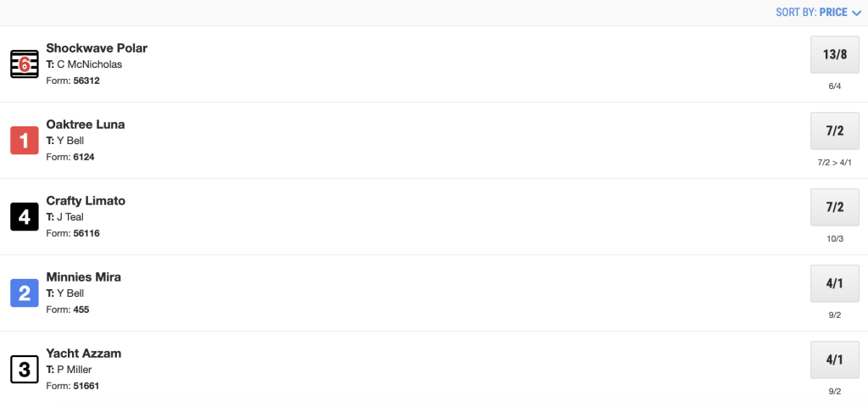This screenshot has width=868, height=407.
Task: Open Crafty Limato runner name
Action: point(86,201)
